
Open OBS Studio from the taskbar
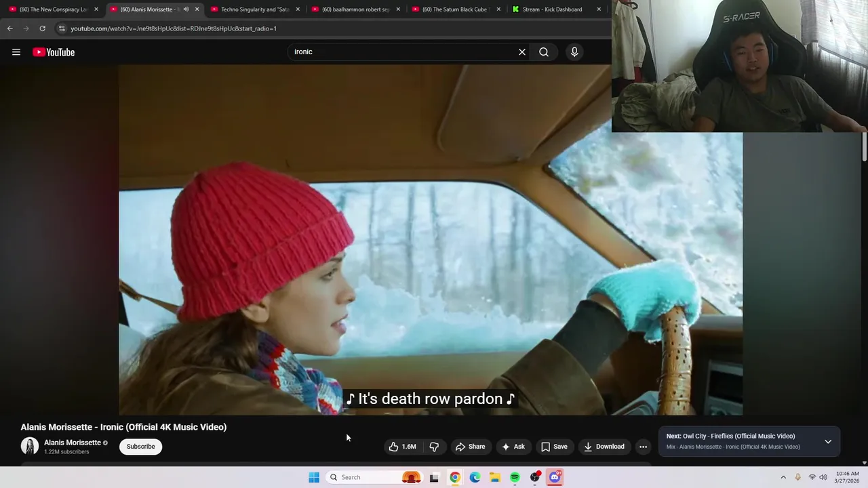535,477
